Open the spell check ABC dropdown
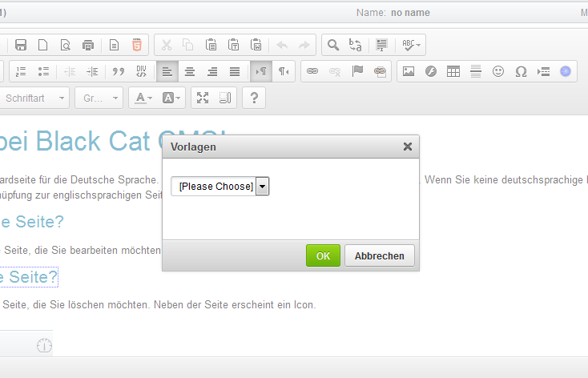 coord(412,45)
